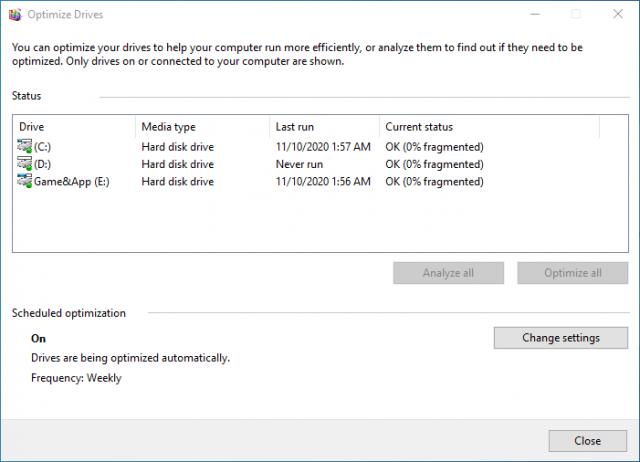
Task: Click the 11/10/2020 1:57 AM last run cell
Action: [x=323, y=147]
